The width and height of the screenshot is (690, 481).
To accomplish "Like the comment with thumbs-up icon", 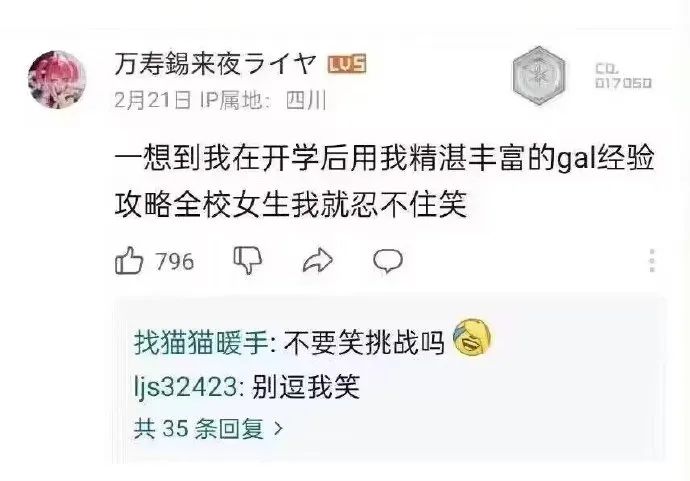I will [x=129, y=261].
